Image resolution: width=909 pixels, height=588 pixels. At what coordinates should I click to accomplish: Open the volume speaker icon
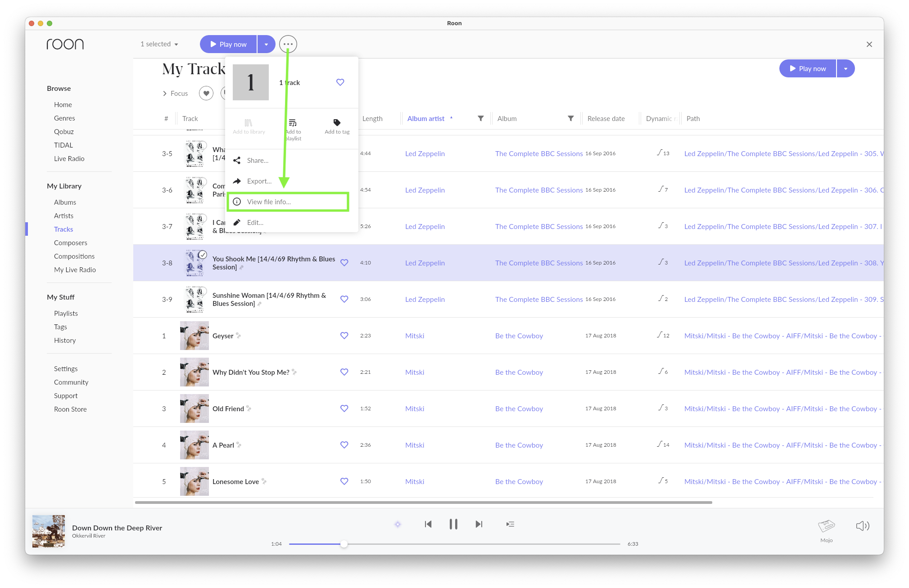862,525
